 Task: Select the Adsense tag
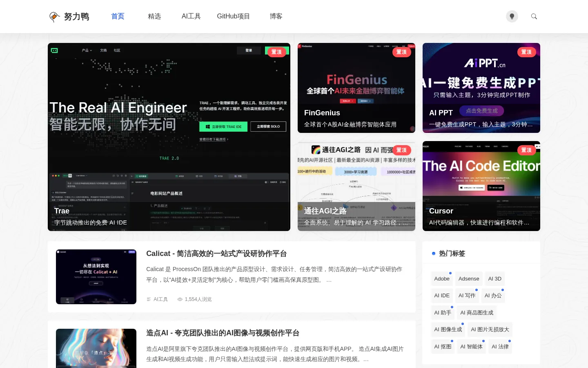pyautogui.click(x=469, y=279)
